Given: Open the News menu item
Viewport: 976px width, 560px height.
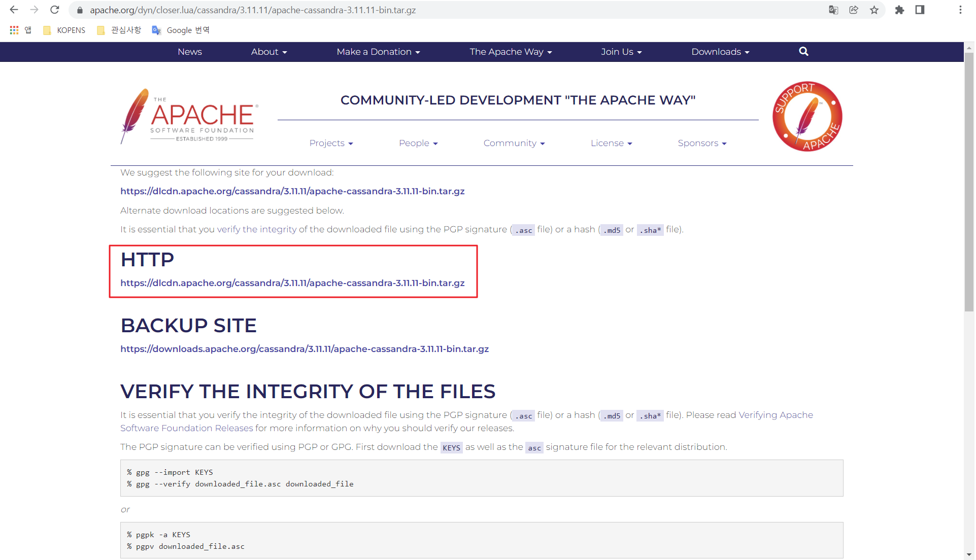Looking at the screenshot, I should (x=190, y=52).
